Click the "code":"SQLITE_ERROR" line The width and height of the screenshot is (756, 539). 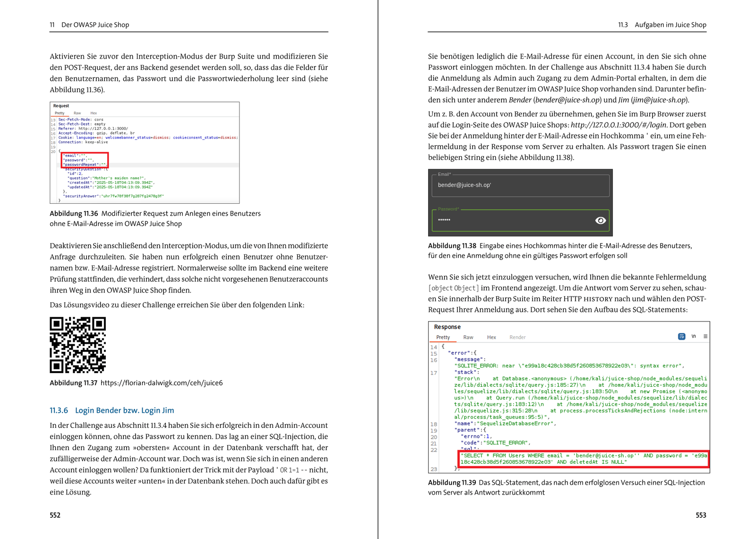coord(496,443)
